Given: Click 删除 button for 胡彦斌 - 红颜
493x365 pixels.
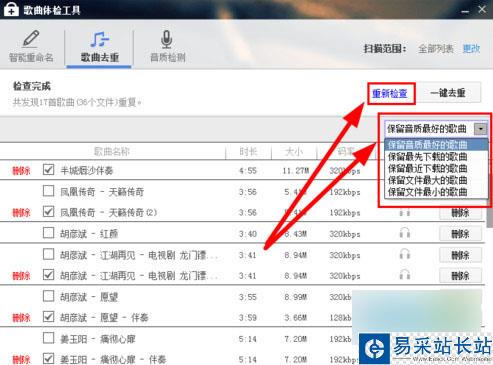Looking at the screenshot, I should pyautogui.click(x=460, y=234).
